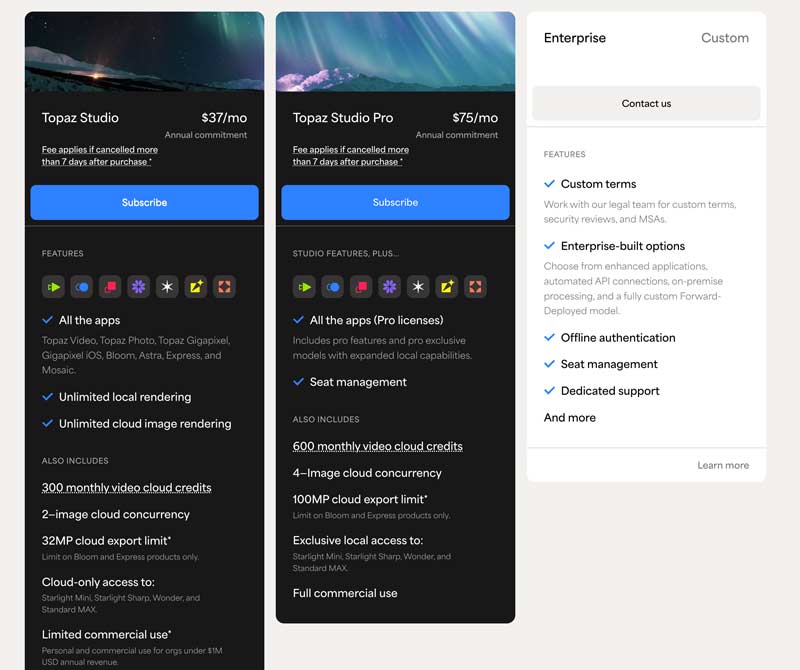
Task: Click the white asterisk icon in Topaz Studio card
Action: (x=167, y=287)
